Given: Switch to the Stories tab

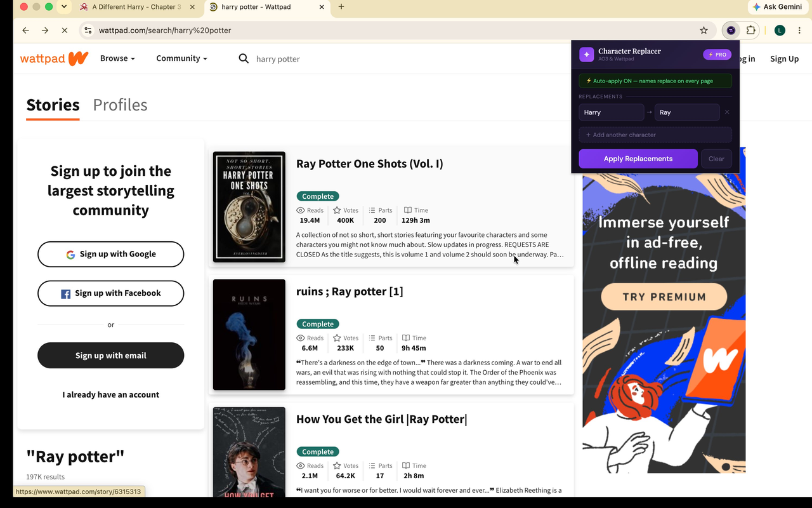Looking at the screenshot, I should pos(53,105).
